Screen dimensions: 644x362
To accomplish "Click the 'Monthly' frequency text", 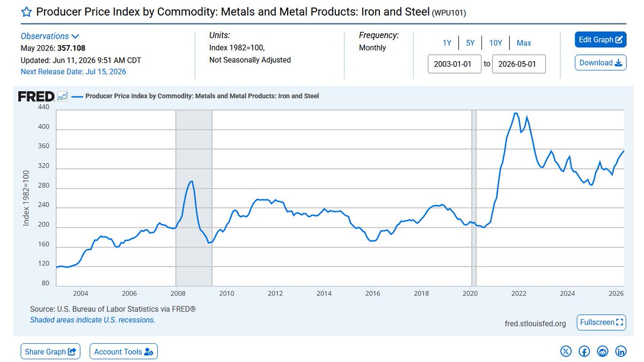I will 372,48.
